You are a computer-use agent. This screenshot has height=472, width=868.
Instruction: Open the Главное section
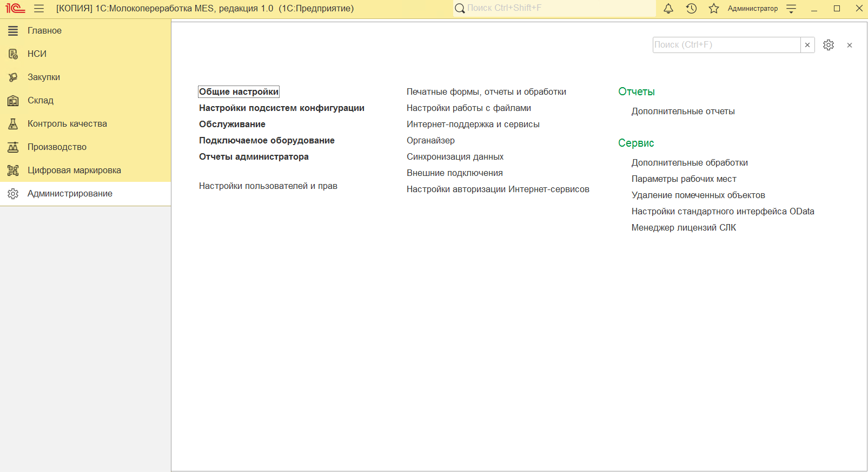[85, 31]
